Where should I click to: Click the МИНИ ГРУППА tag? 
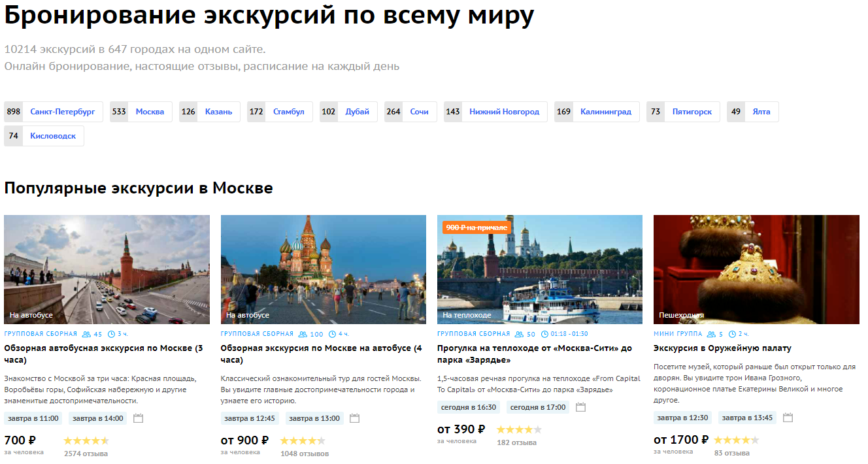pos(678,334)
